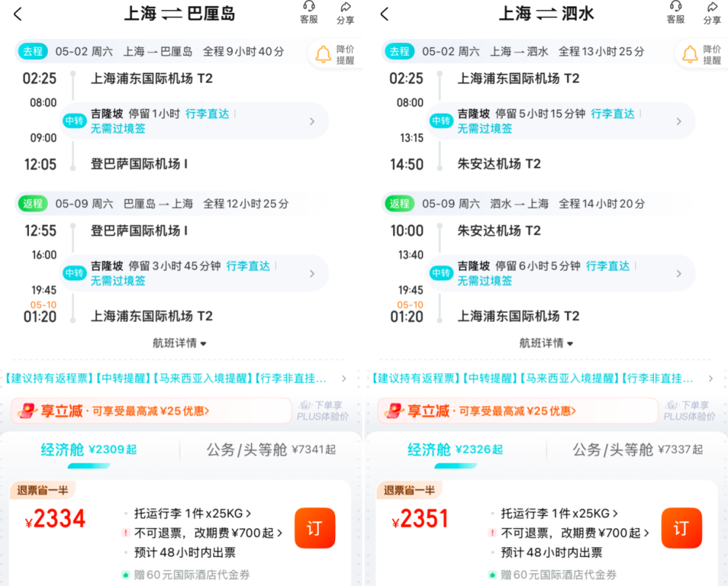Expand 航班详情 for the 巴厘岛 itinerary

pos(179,343)
